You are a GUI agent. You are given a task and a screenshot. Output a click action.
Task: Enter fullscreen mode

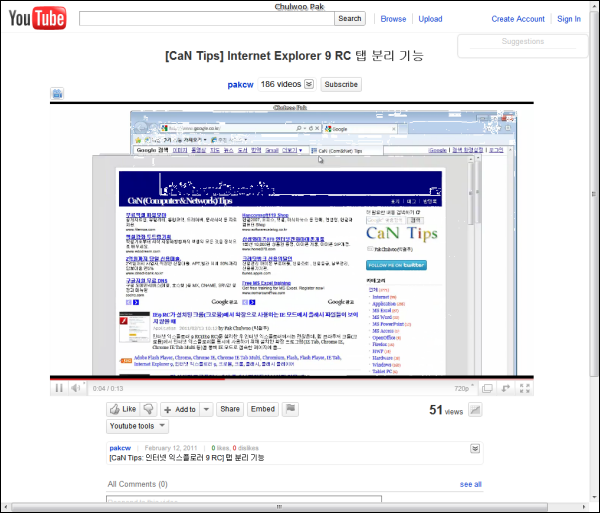click(x=525, y=388)
